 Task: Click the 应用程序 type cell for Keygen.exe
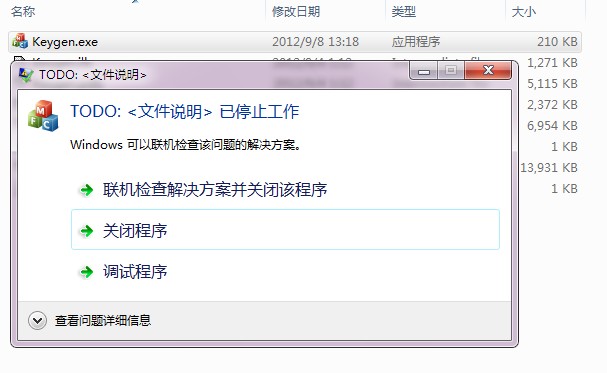point(416,42)
